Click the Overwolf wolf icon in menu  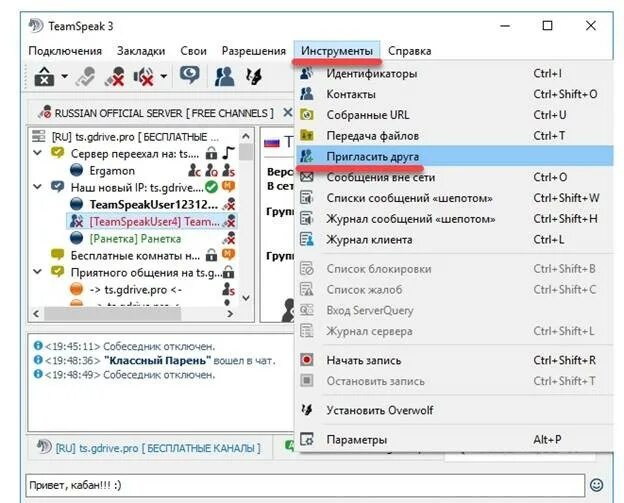[x=307, y=409]
